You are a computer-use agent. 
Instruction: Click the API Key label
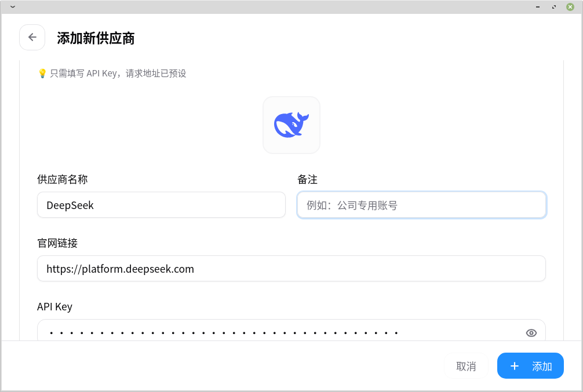54,307
